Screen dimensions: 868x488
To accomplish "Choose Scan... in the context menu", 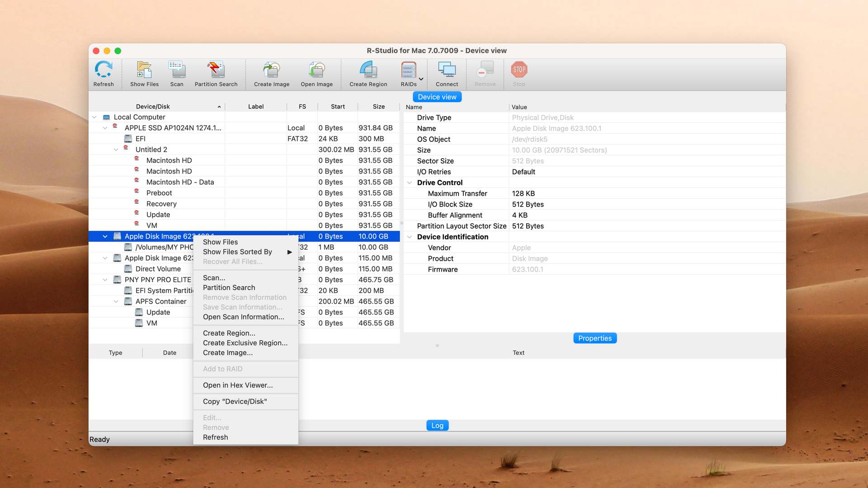I will pyautogui.click(x=245, y=278).
